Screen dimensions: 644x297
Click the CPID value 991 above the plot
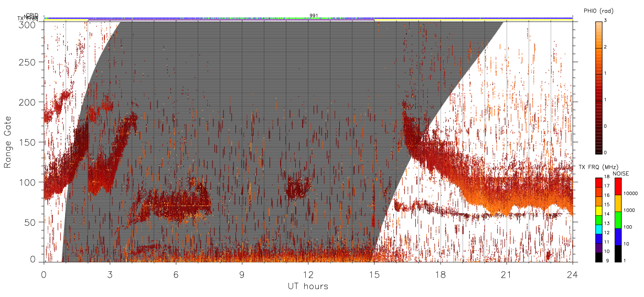point(314,15)
